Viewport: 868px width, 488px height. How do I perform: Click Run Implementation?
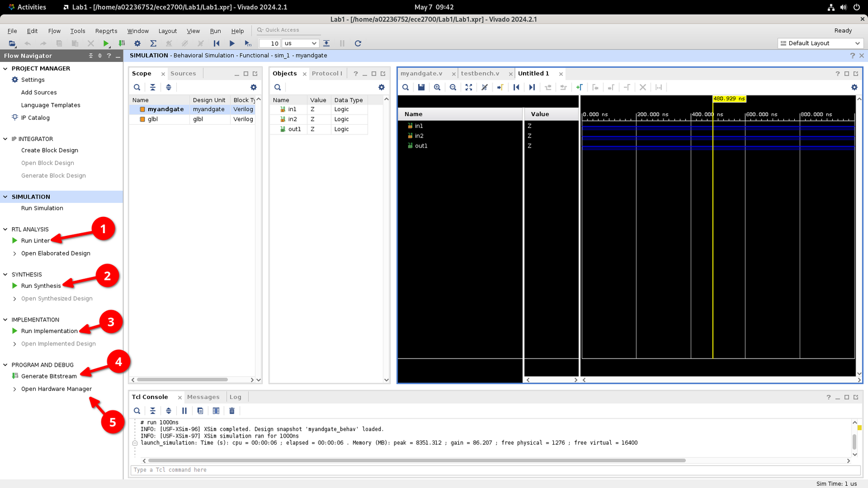[x=49, y=331]
